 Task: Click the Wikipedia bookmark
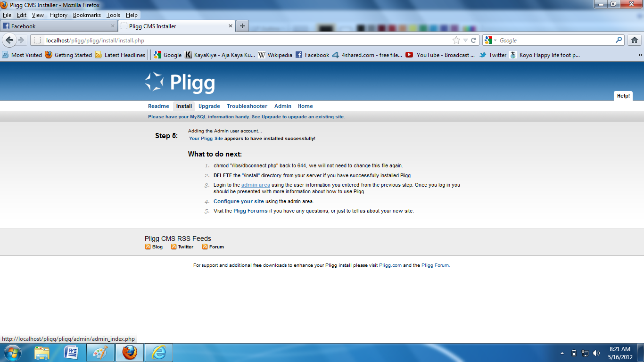coord(275,55)
